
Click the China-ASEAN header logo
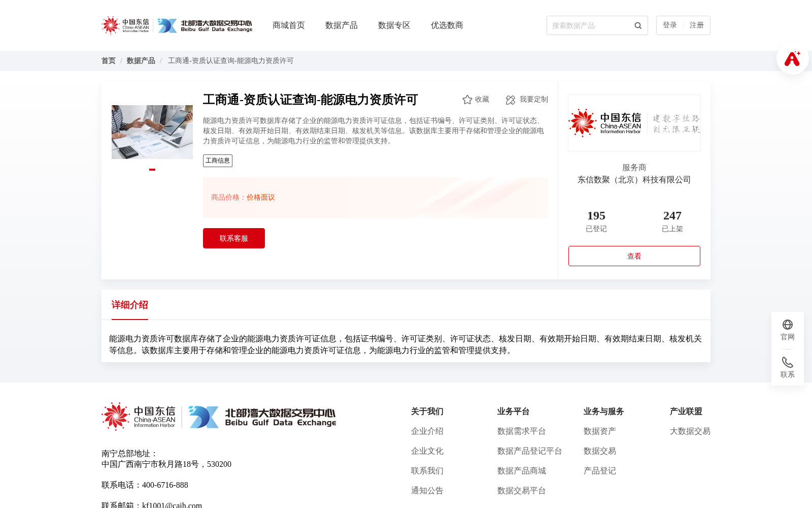click(125, 25)
